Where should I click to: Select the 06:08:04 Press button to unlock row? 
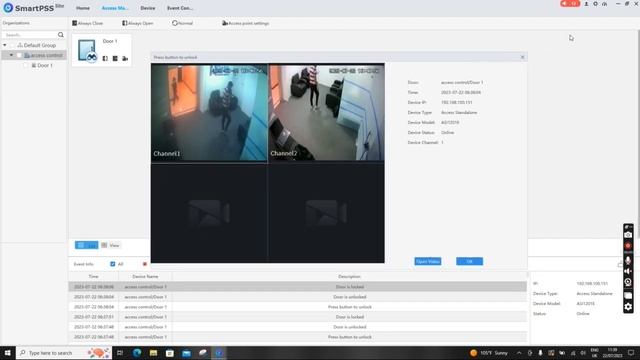[298, 307]
